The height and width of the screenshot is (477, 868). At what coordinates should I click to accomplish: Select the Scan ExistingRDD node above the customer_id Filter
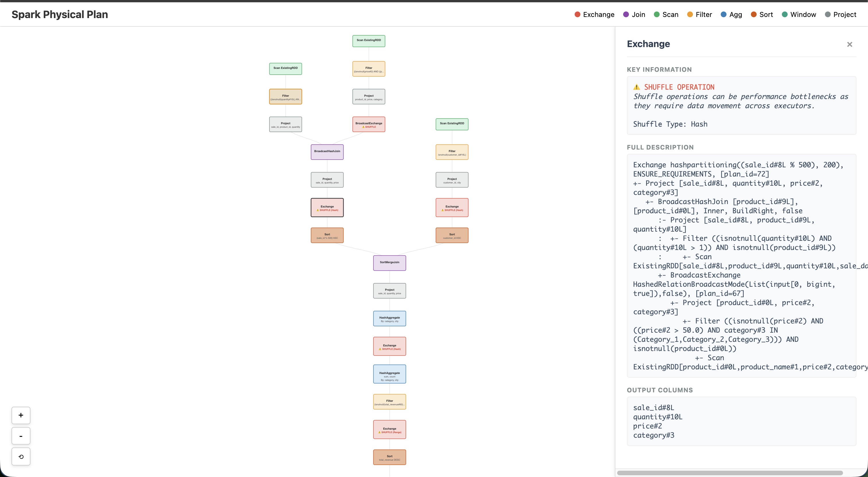452,124
